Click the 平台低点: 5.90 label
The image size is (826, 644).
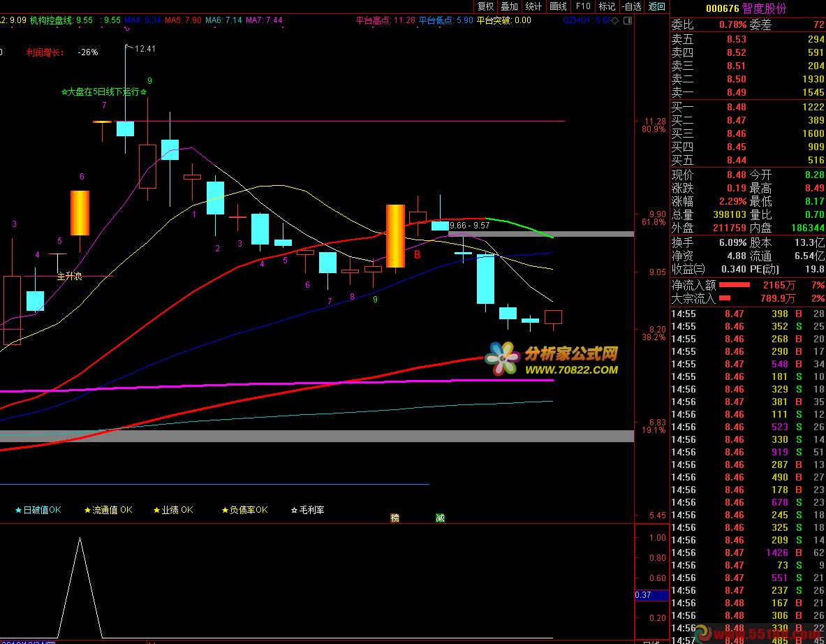445,20
